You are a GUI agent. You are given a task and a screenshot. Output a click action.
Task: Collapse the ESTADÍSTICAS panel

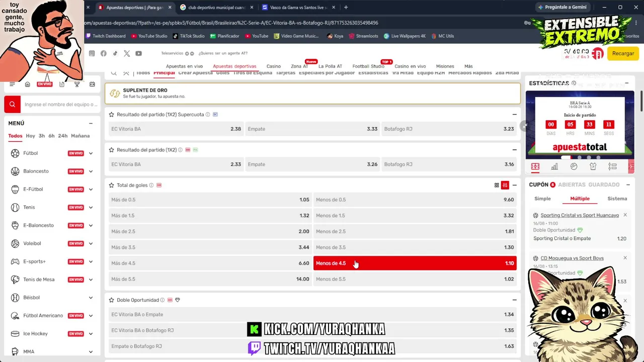pos(627,83)
